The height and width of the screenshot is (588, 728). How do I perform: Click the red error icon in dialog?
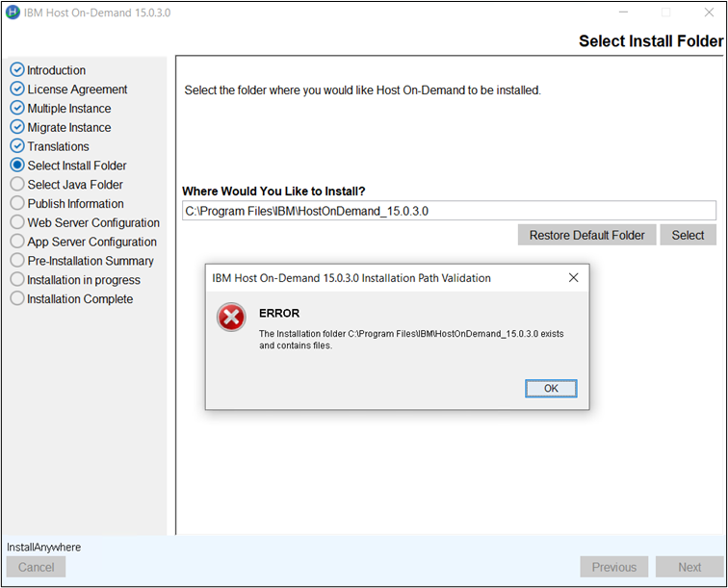231,318
